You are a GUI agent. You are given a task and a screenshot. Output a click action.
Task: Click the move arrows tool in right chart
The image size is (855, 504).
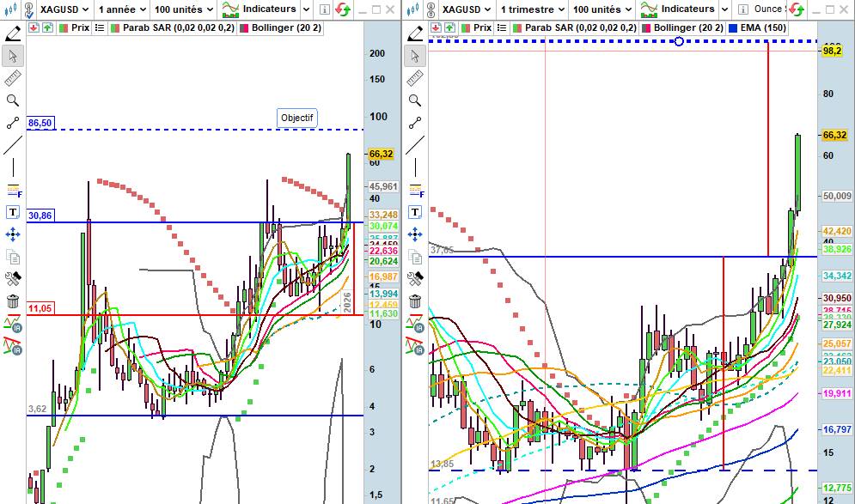(x=415, y=234)
